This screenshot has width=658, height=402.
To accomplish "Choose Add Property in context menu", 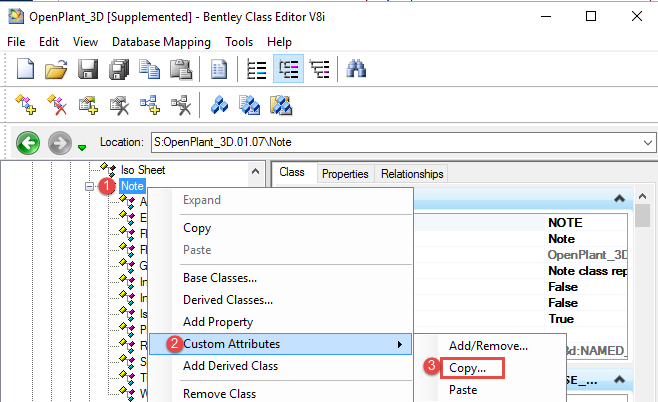I will 218,322.
